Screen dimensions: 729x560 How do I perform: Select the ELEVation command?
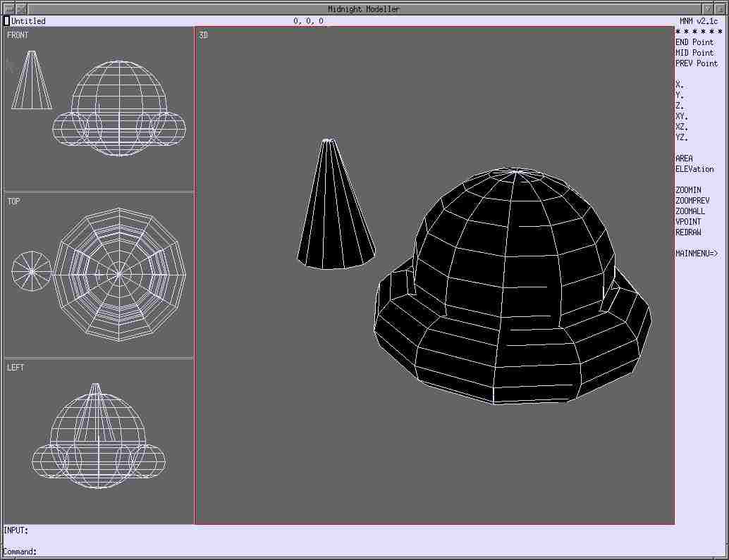pyautogui.click(x=694, y=169)
